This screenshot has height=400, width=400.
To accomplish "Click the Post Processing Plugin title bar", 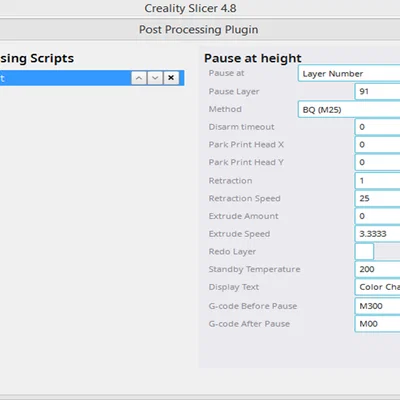I will coord(199,30).
